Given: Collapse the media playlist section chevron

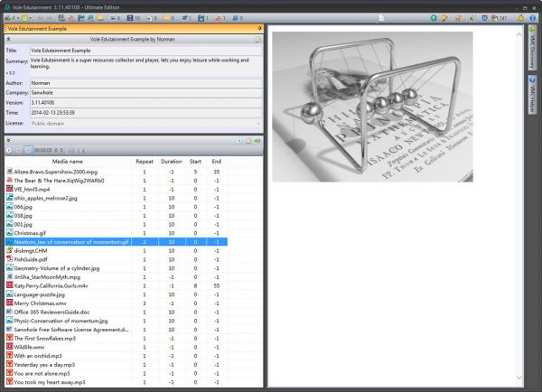Looking at the screenshot, I should [8, 140].
